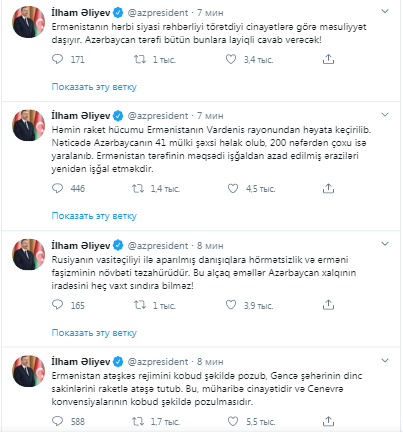Viewport: 403px width, 432px height.
Task: Reply to the tweet with 171 comments
Action: click(57, 59)
